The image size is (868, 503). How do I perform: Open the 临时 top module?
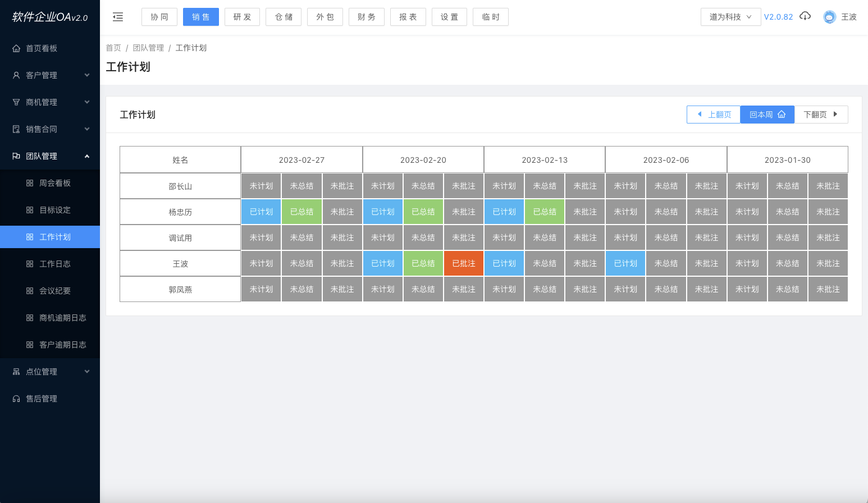491,17
